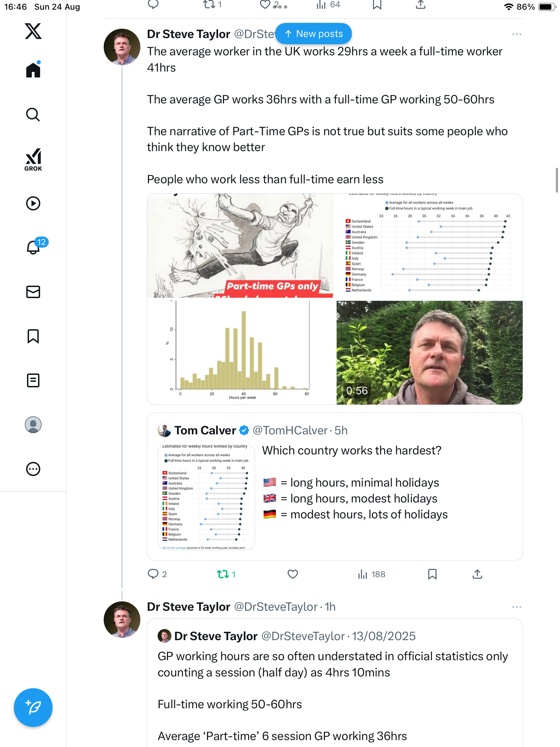Open Direct Messages envelope
560x747 pixels.
click(33, 292)
